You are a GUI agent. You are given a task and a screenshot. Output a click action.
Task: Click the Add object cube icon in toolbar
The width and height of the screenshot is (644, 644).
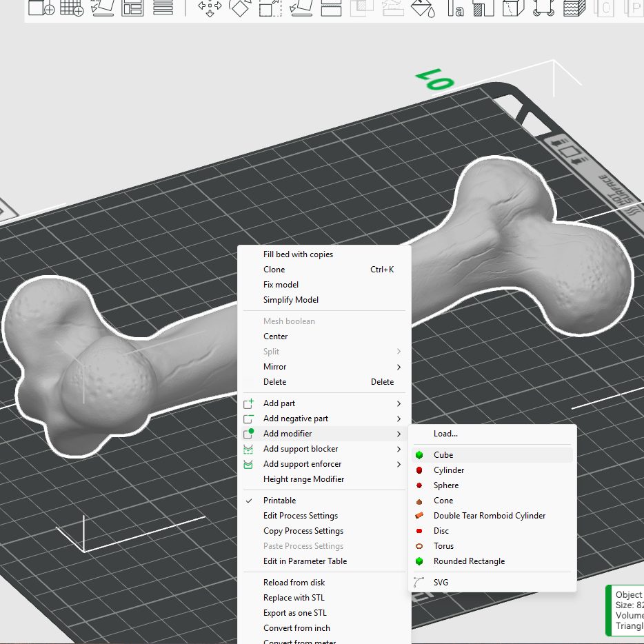pyautogui.click(x=41, y=8)
